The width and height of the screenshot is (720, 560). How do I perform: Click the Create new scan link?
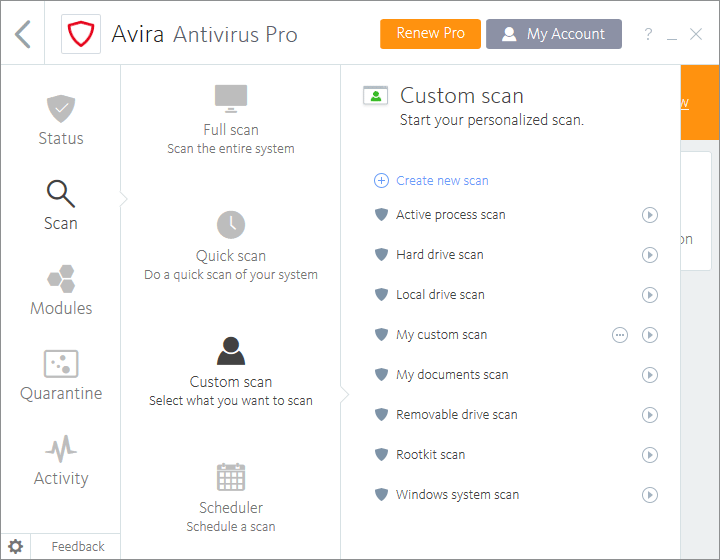(x=442, y=180)
